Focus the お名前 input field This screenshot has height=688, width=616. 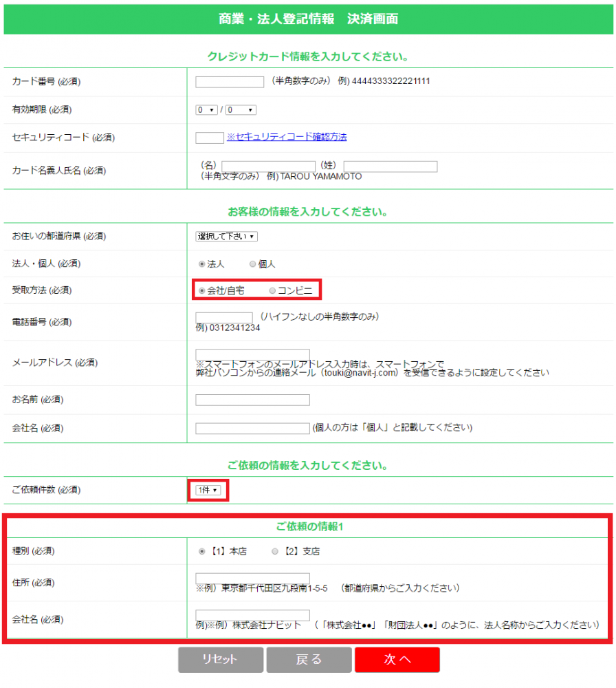pyautogui.click(x=252, y=400)
